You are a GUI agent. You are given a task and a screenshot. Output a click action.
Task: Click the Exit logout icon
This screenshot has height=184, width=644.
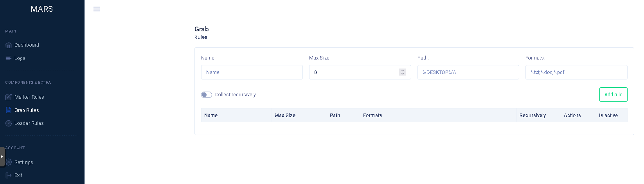point(9,175)
